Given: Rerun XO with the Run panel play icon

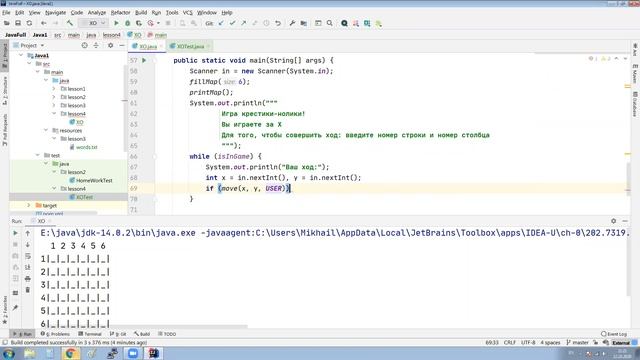Looking at the screenshot, I should point(16,233).
